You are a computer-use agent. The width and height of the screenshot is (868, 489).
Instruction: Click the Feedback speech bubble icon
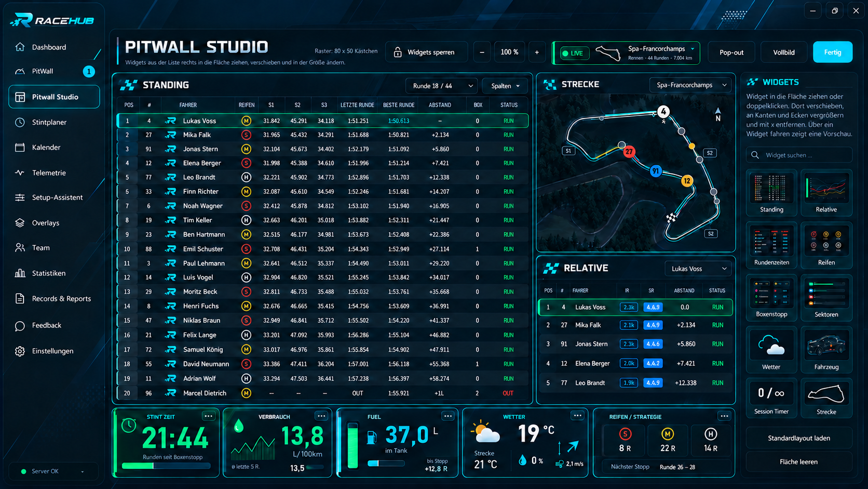click(20, 326)
